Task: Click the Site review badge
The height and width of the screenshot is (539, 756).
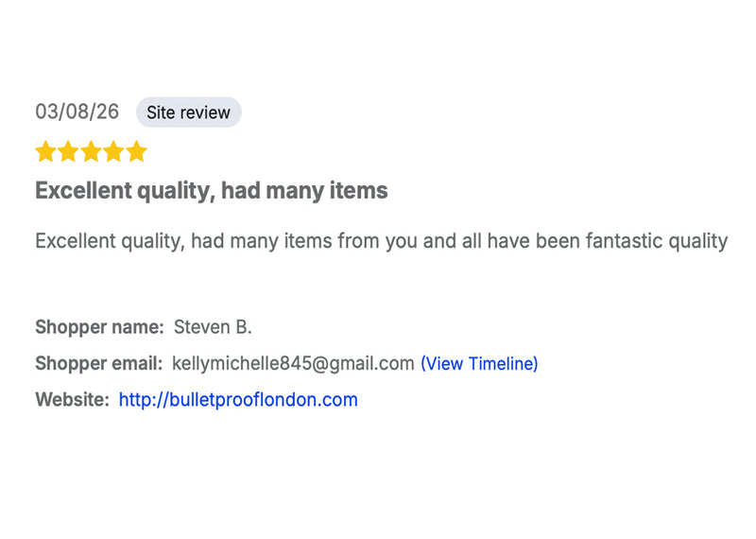Action: [x=188, y=113]
